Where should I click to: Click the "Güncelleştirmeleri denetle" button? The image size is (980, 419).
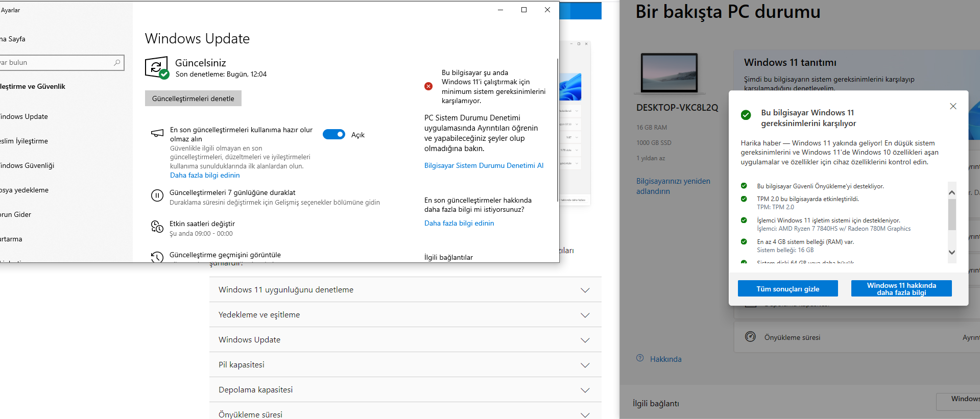pos(193,98)
